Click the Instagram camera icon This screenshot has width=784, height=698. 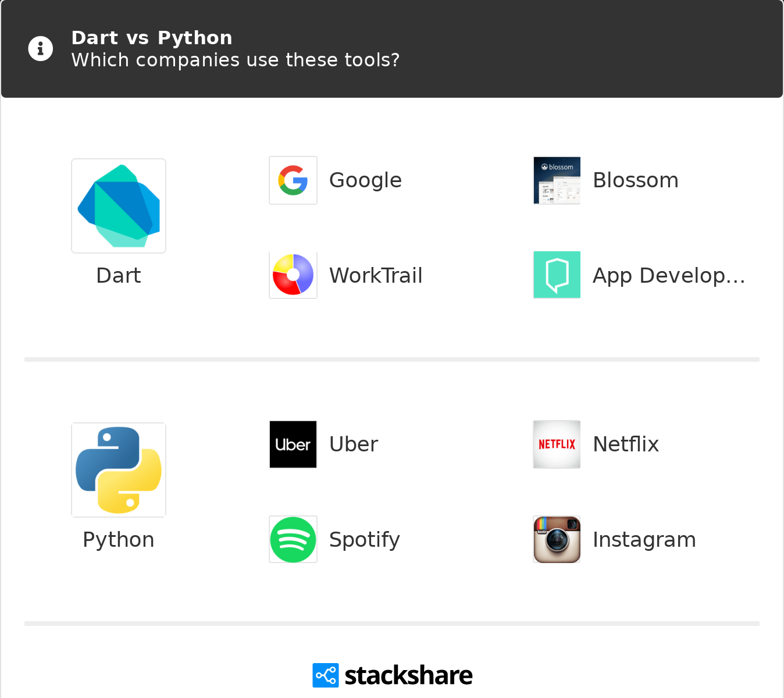pyautogui.click(x=557, y=539)
